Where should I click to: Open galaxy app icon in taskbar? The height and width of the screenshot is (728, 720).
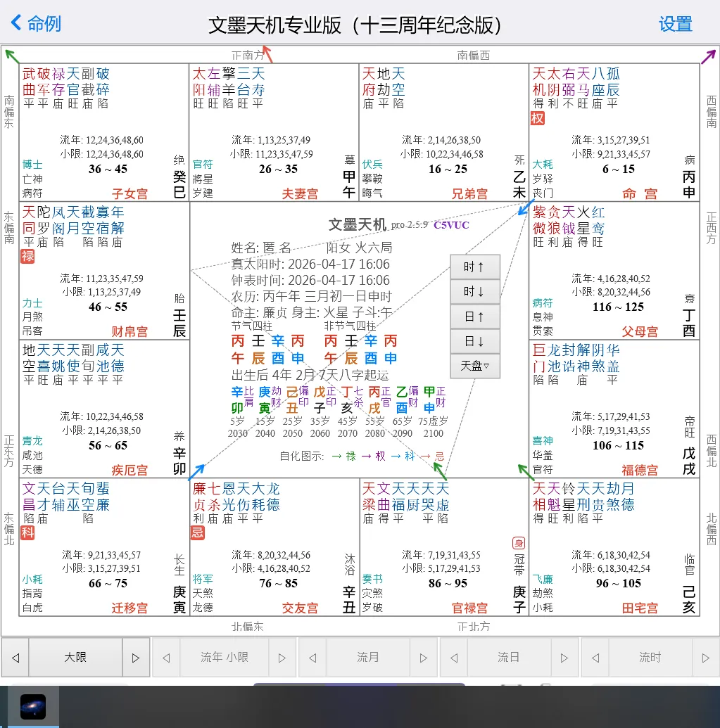tap(33, 707)
